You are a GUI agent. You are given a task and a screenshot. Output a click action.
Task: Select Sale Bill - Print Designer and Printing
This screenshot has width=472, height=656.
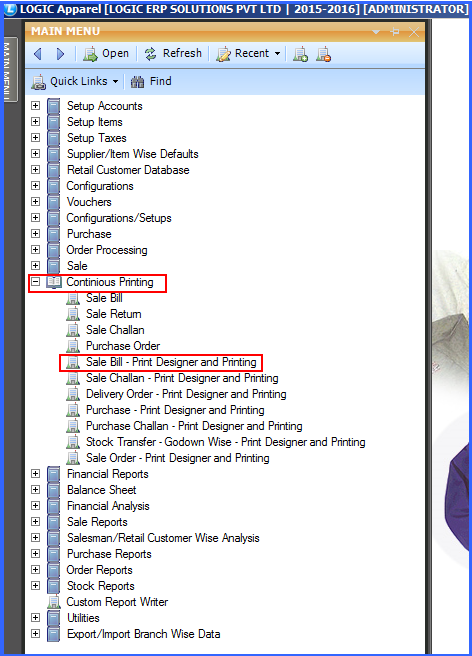pyautogui.click(x=171, y=362)
